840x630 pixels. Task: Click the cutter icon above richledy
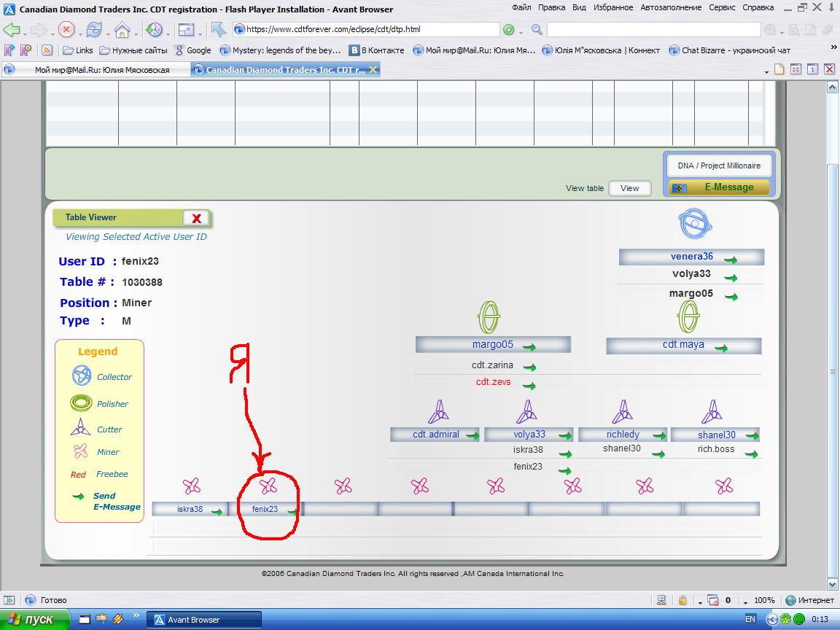click(x=622, y=412)
